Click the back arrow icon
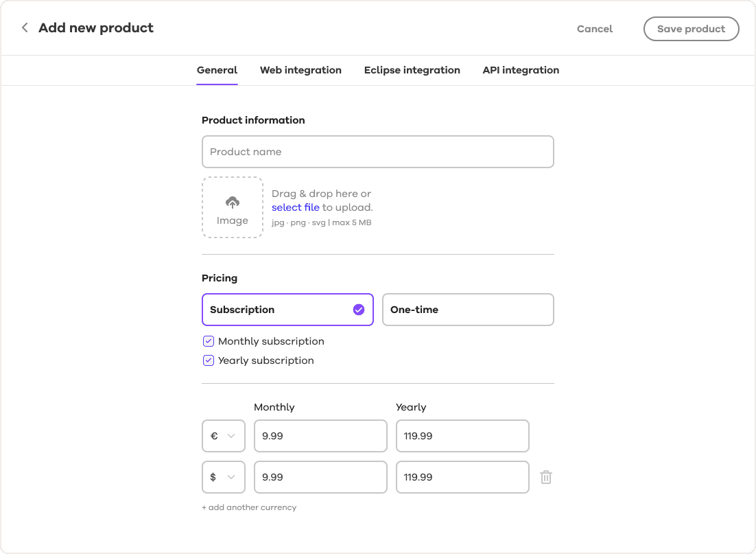Screen dimensions: 756x554 [x=25, y=28]
